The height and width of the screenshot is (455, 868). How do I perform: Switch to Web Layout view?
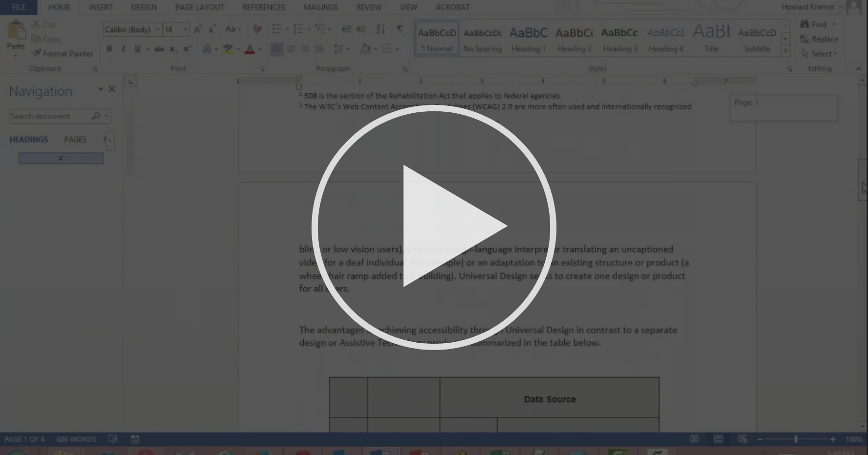pyautogui.click(x=743, y=439)
